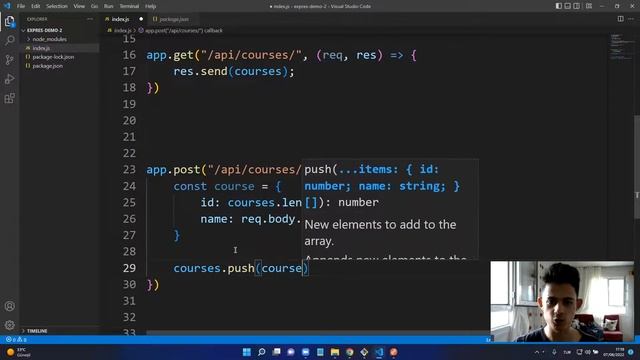
Task: Open the Terminal menu
Action: click(x=129, y=6)
